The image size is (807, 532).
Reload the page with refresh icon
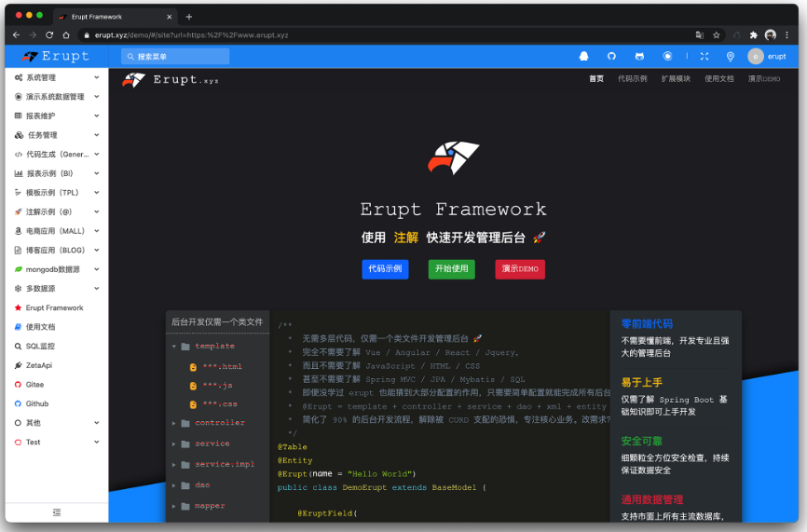[x=49, y=35]
